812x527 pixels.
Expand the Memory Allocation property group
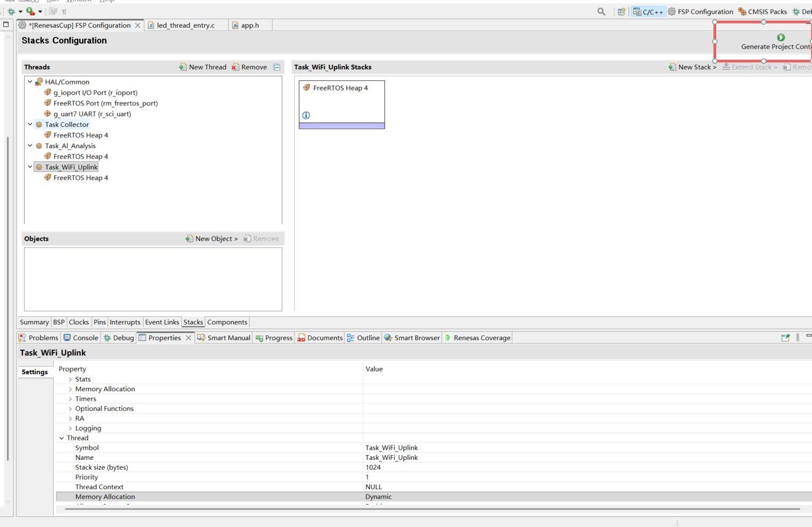[x=70, y=389]
